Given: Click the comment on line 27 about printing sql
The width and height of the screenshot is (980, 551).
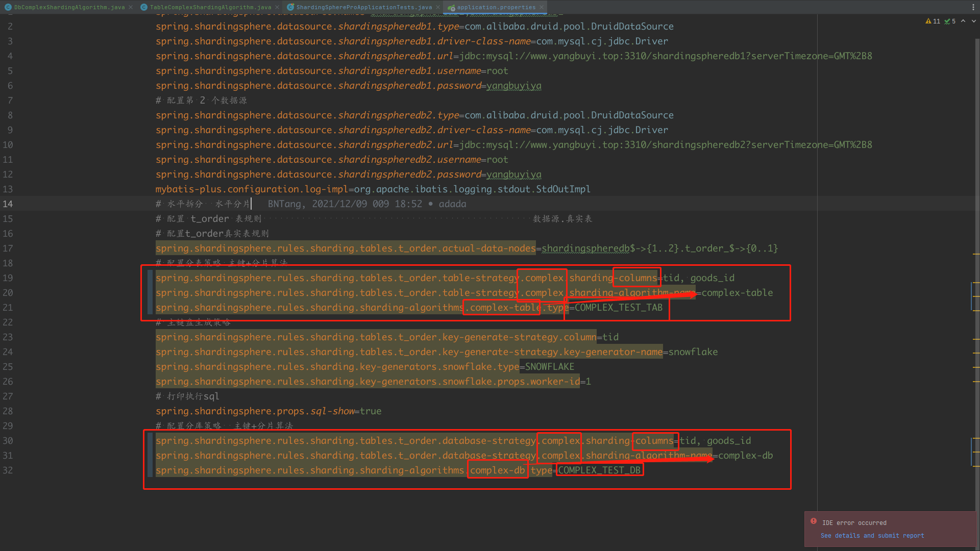Looking at the screenshot, I should pyautogui.click(x=187, y=396).
